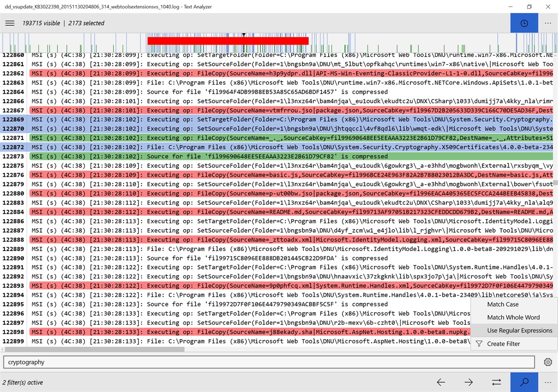Go to the previous match with the left arrow
Screen dimensions: 558x392
click(441, 383)
